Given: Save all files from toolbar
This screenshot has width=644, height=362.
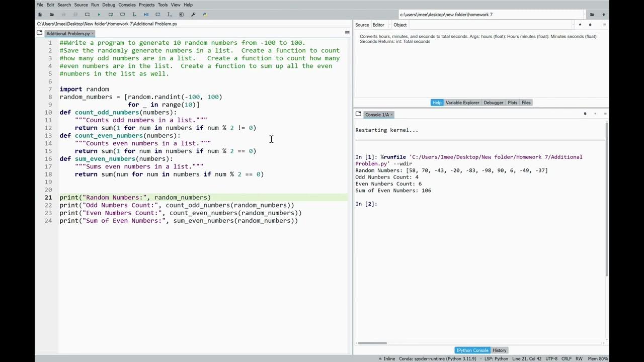Looking at the screenshot, I should pos(75,15).
